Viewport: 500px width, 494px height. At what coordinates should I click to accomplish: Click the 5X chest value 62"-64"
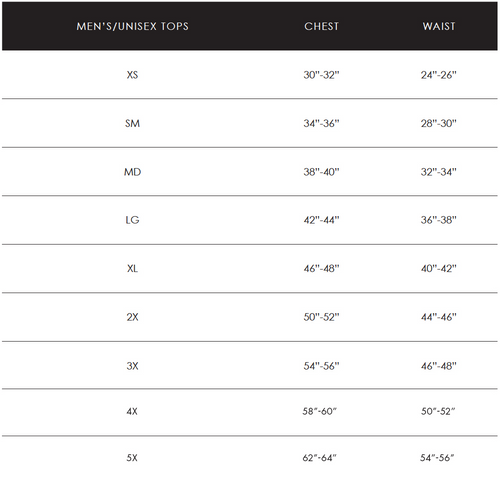click(320, 458)
